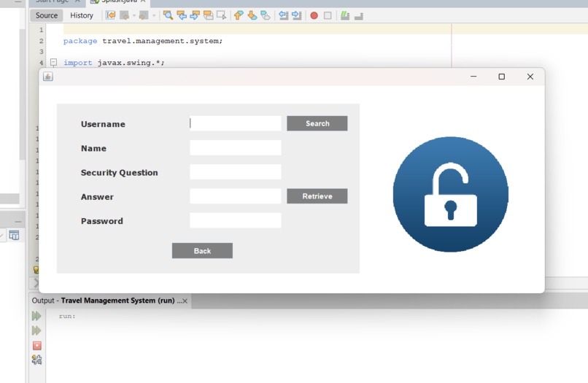
Task: Click into the Password field
Action: click(235, 220)
